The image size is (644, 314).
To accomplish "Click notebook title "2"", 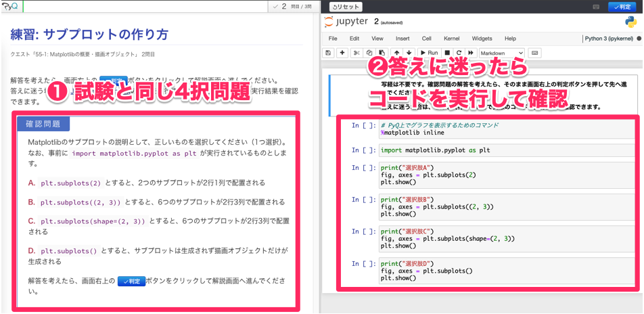I will (376, 22).
